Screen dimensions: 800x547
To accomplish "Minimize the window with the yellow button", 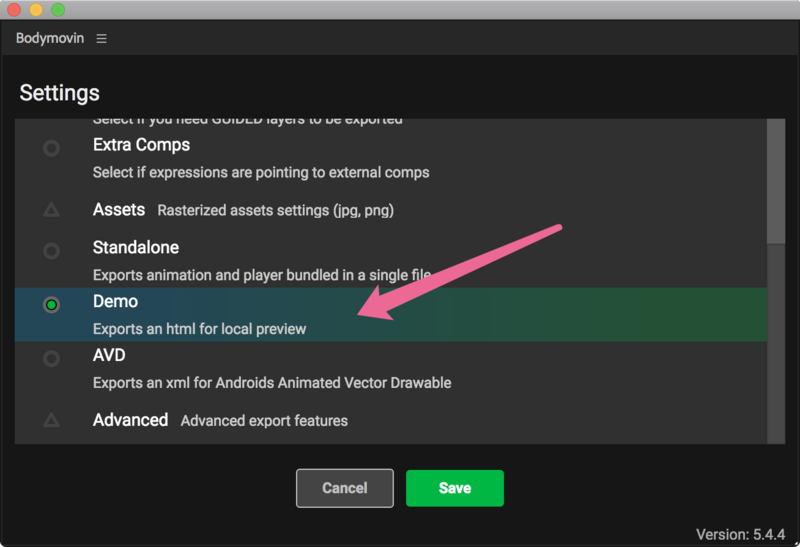I will pyautogui.click(x=36, y=10).
